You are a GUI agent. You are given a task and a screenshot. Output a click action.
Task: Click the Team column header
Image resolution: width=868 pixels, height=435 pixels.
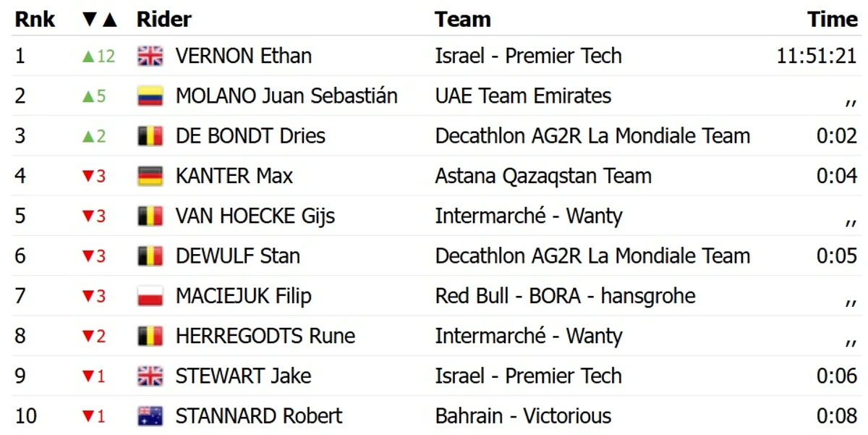point(463,20)
